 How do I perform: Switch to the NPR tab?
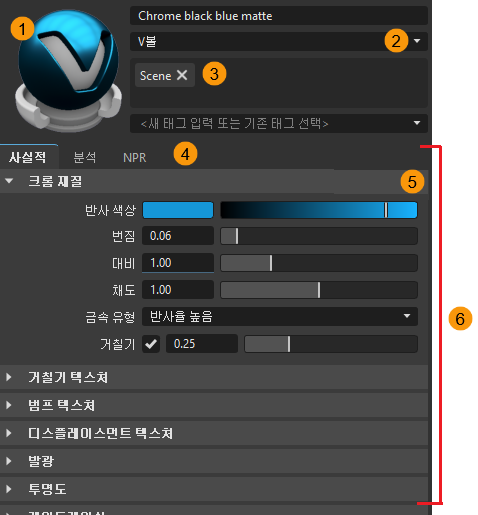[x=134, y=157]
